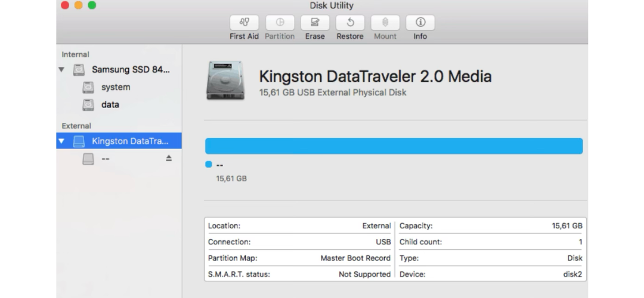The width and height of the screenshot is (644, 298).
Task: Click the Partition toolbar button
Action: 280,23
